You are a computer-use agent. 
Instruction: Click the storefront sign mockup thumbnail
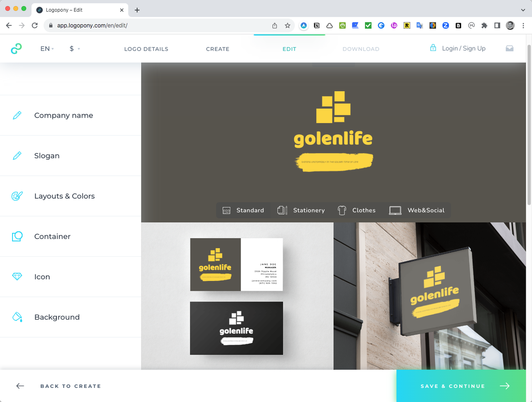click(x=430, y=296)
